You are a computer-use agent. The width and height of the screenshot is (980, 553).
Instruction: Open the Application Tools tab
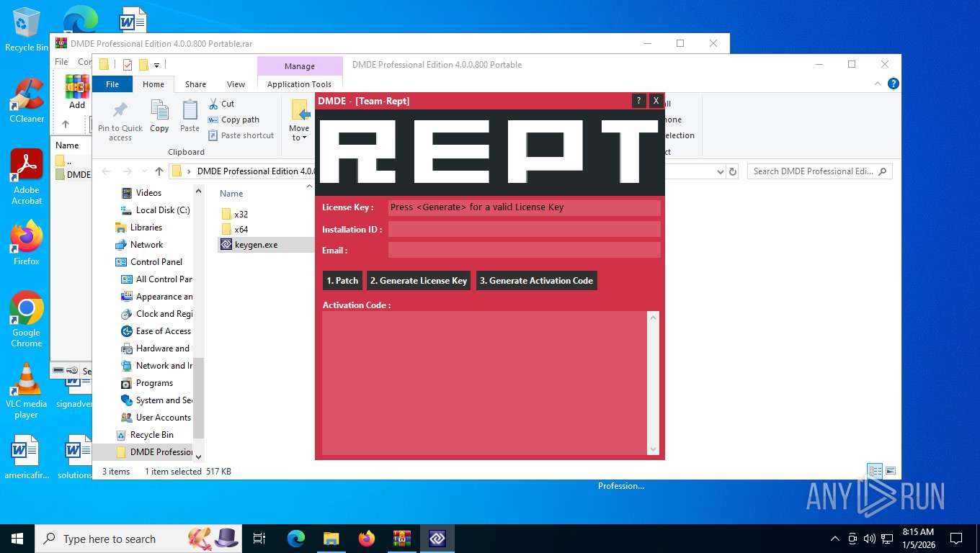299,84
